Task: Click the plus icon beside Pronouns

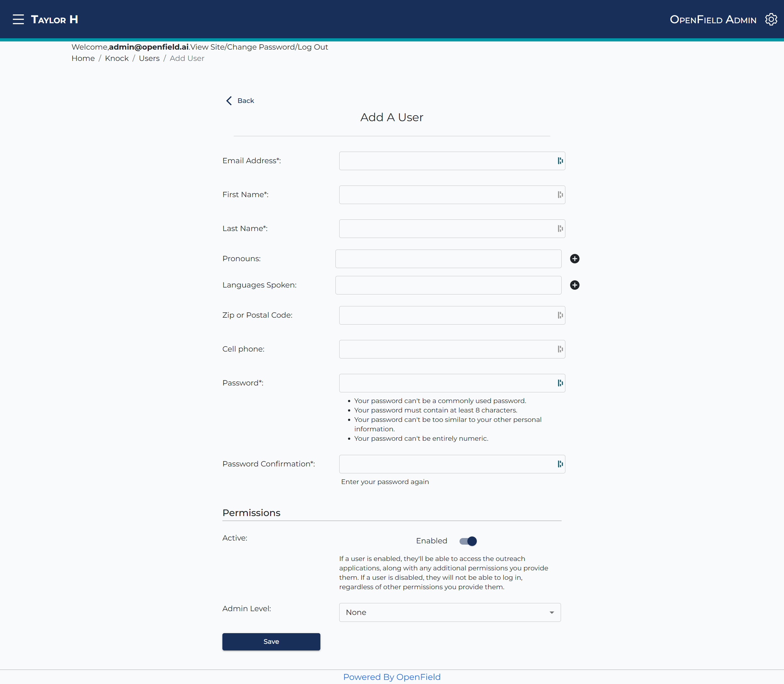Action: [574, 259]
